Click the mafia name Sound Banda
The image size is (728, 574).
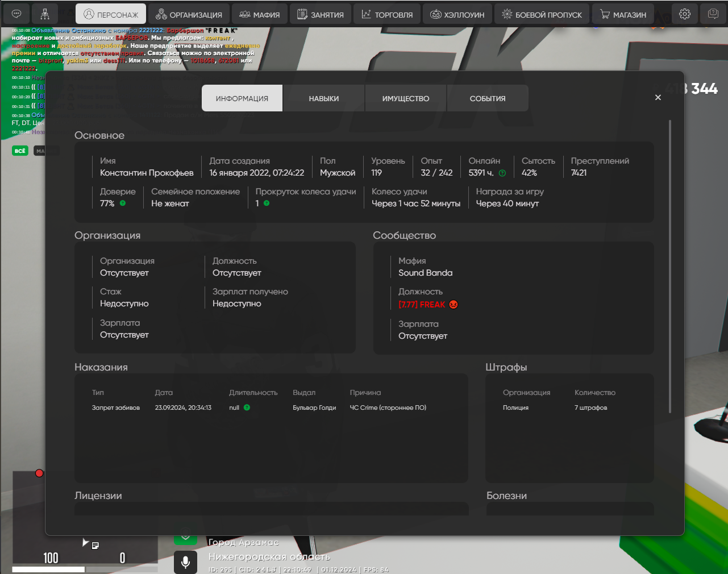point(426,273)
